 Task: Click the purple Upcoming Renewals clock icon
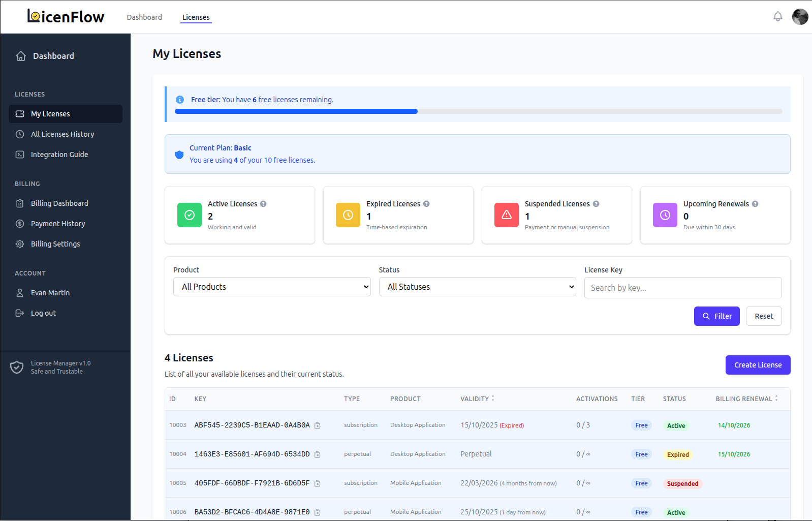pos(665,215)
